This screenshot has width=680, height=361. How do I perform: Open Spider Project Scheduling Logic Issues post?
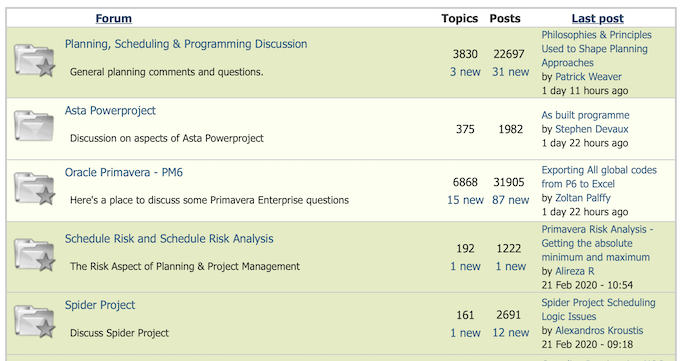[x=598, y=309]
